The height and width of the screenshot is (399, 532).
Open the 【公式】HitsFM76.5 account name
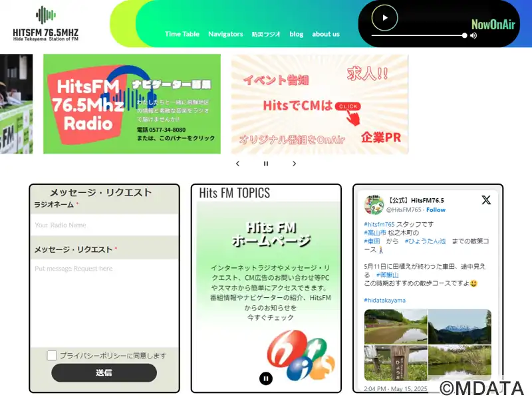415,201
